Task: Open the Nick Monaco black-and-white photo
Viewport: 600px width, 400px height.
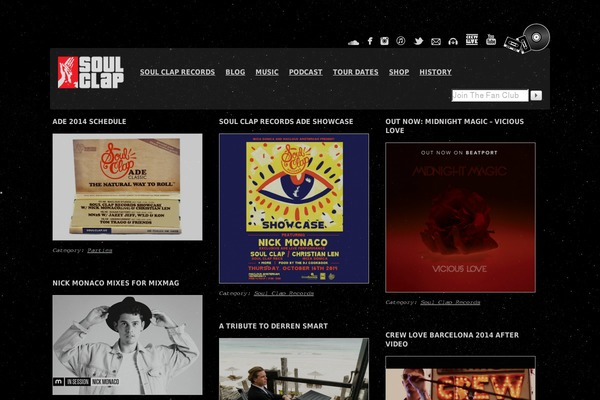Action: tap(127, 345)
